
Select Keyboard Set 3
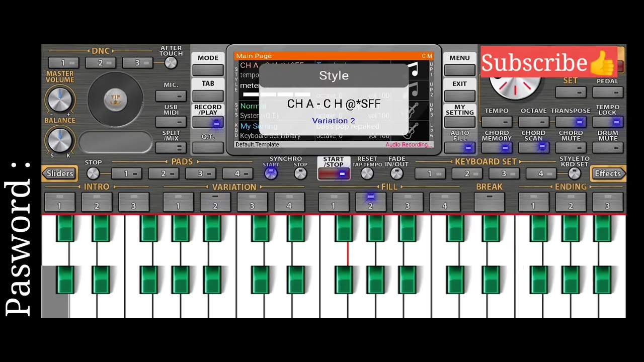tap(504, 173)
